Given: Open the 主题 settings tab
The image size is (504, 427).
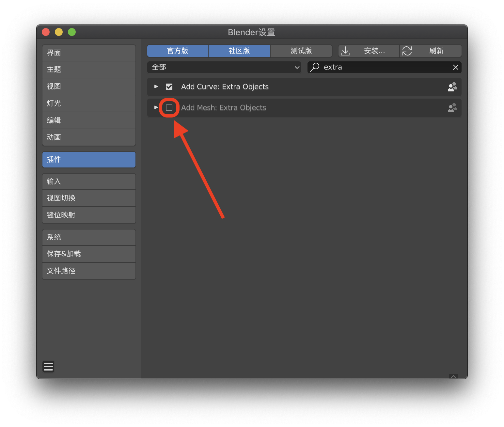Looking at the screenshot, I should point(89,70).
